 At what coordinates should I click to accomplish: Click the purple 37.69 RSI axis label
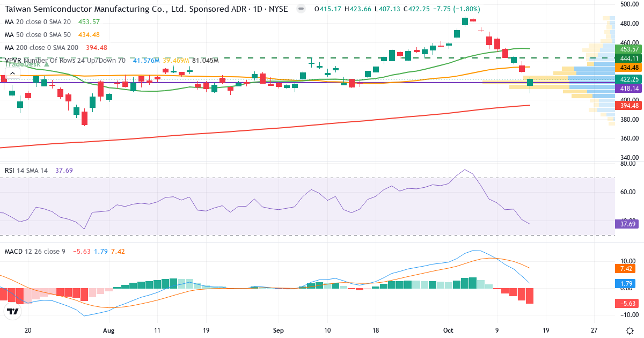pyautogui.click(x=627, y=224)
